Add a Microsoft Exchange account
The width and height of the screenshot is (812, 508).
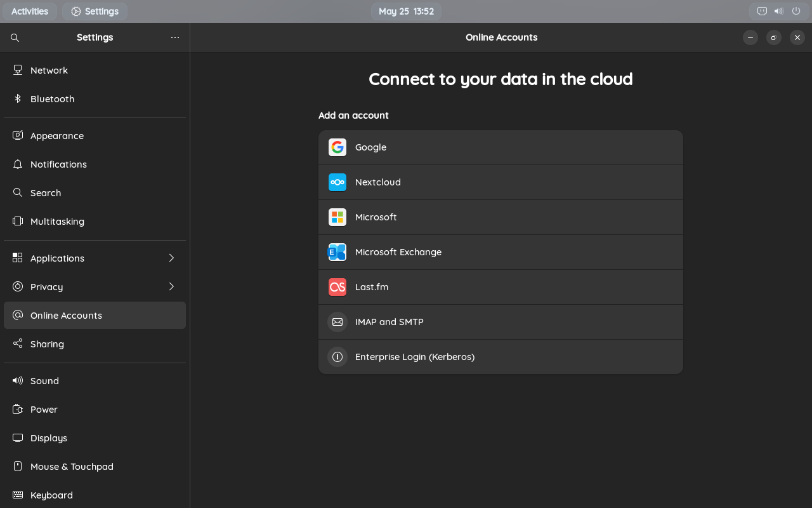click(501, 252)
